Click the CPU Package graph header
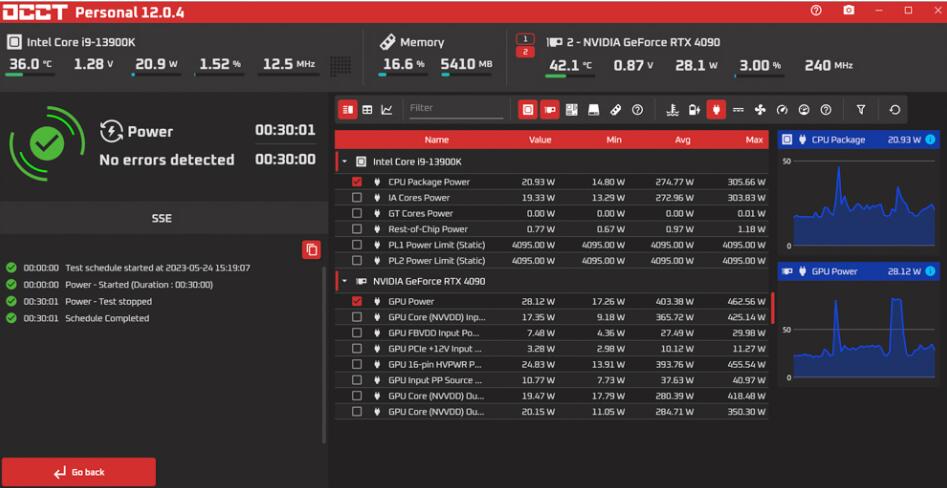Screen dimensions: 947x488 click(858, 140)
